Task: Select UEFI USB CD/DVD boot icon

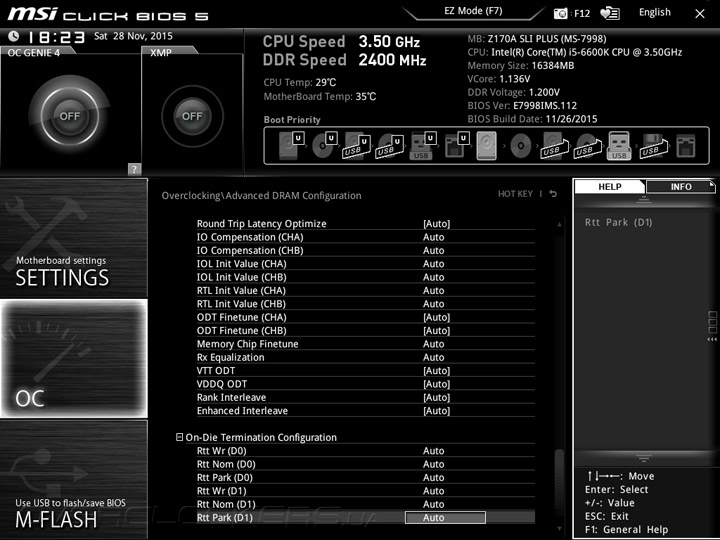Action: (x=389, y=146)
